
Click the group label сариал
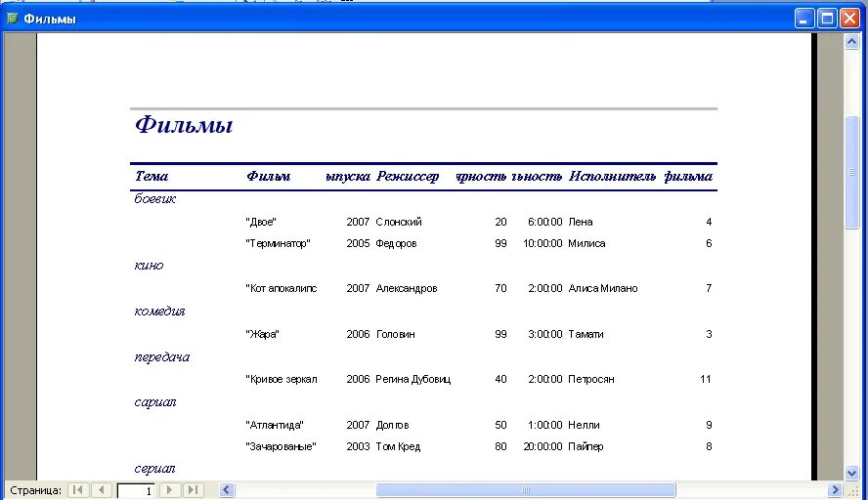(x=155, y=402)
